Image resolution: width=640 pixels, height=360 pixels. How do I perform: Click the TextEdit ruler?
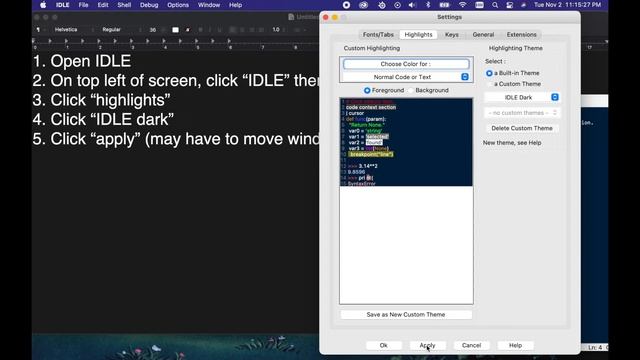coord(176,44)
